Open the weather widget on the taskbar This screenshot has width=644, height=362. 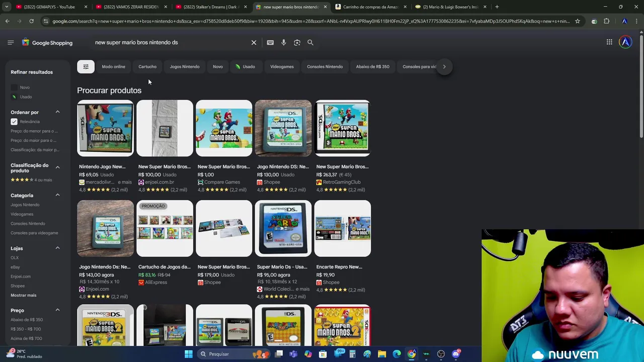(25, 354)
